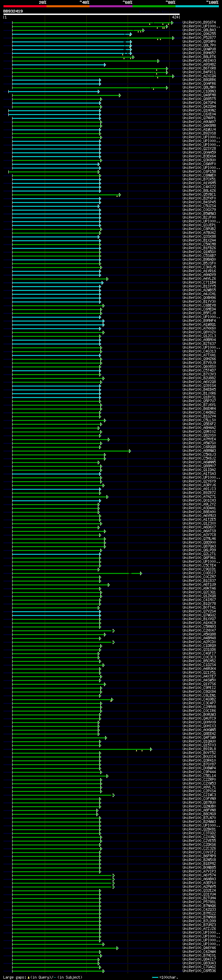Click the white query sequence bar

(x=92, y=15)
